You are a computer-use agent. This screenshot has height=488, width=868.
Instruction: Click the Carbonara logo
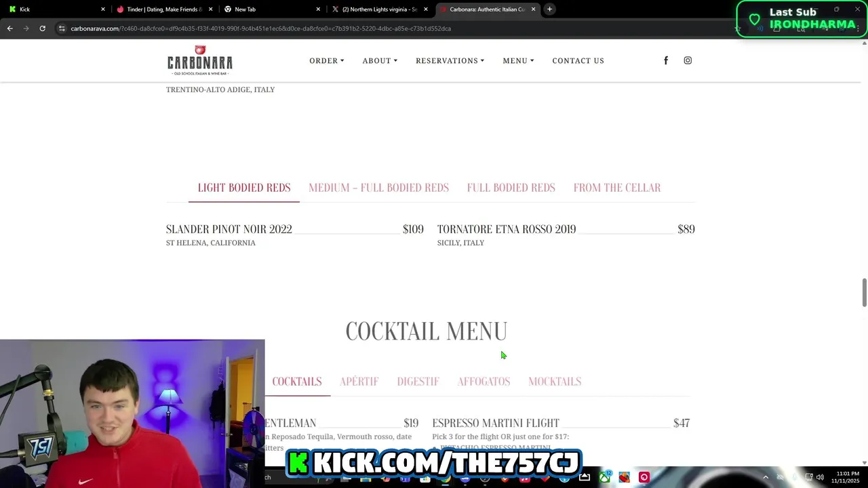click(x=200, y=60)
